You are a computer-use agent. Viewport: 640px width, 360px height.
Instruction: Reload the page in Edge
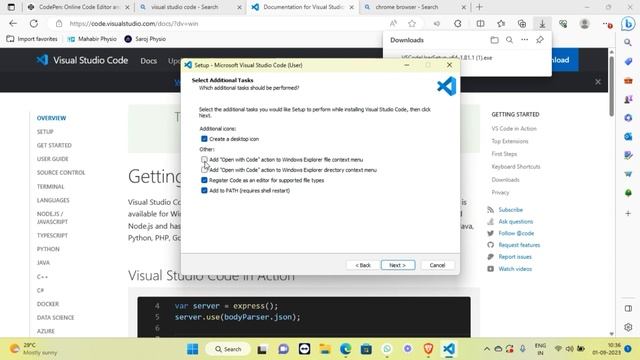click(34, 24)
